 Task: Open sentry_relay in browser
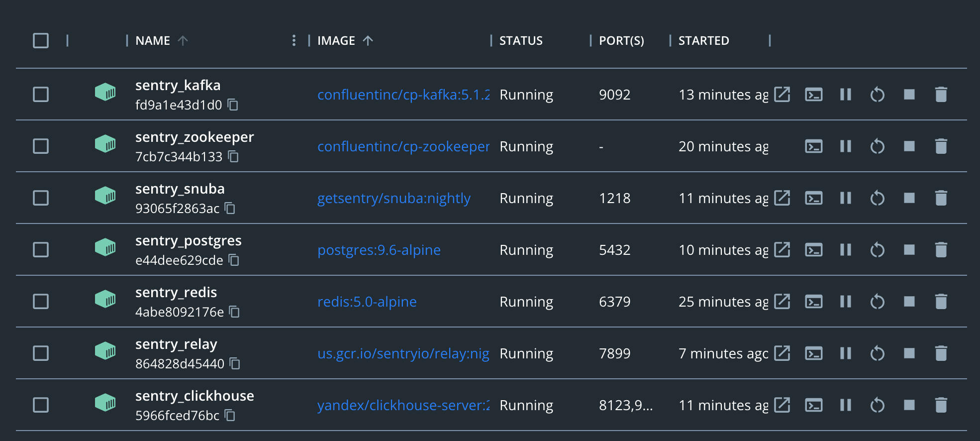coord(782,353)
